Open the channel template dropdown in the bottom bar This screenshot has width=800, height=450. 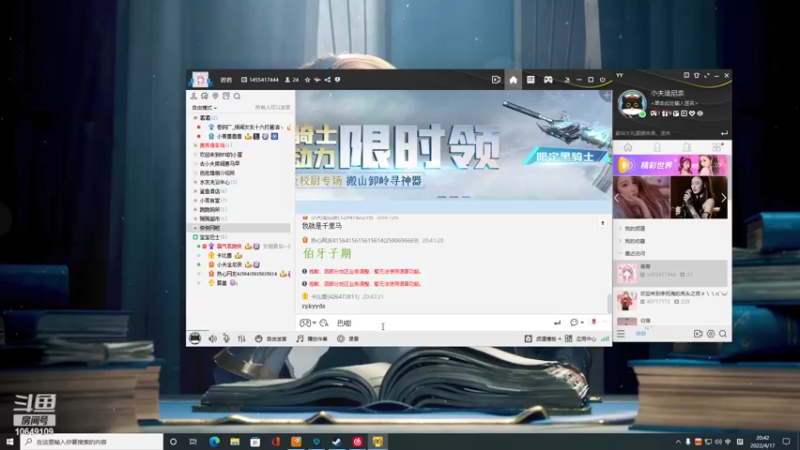[543, 339]
